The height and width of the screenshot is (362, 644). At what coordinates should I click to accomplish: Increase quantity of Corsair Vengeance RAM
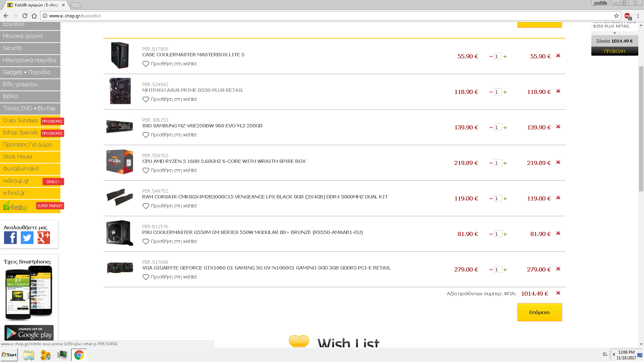[505, 198]
